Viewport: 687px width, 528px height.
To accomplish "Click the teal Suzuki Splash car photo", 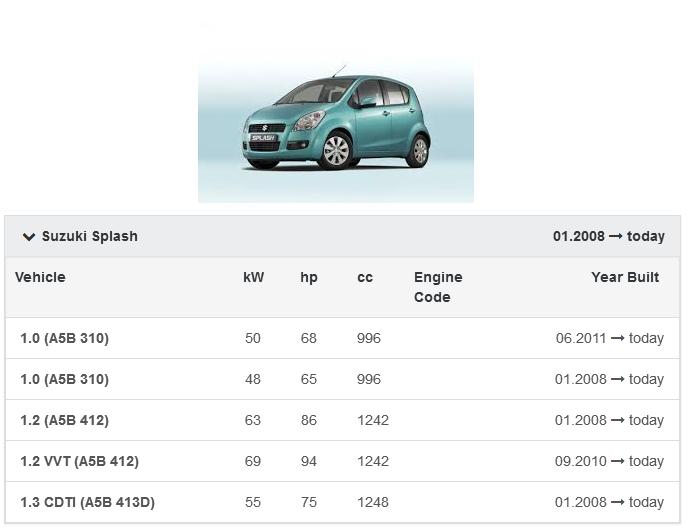I will click(x=336, y=126).
